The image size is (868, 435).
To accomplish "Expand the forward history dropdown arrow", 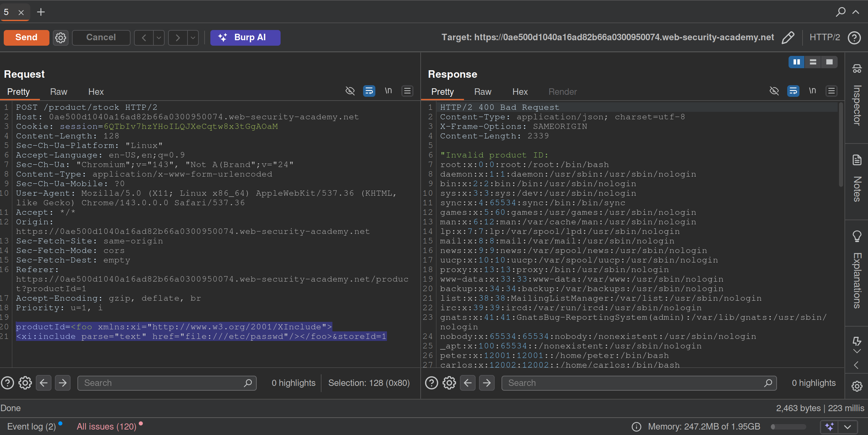I will point(193,37).
